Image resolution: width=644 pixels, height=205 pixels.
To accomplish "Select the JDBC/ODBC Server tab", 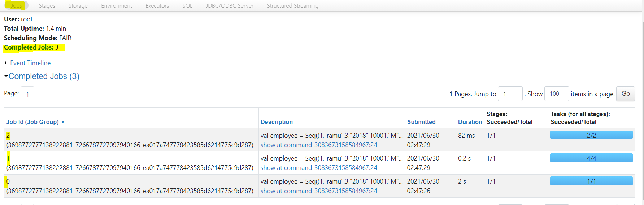I will 230,6.
